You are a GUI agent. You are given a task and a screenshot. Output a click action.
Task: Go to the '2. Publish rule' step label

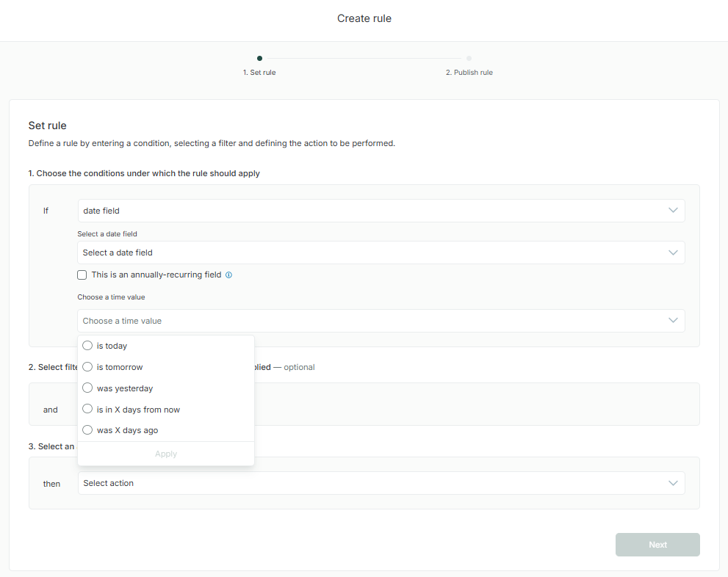click(x=469, y=73)
